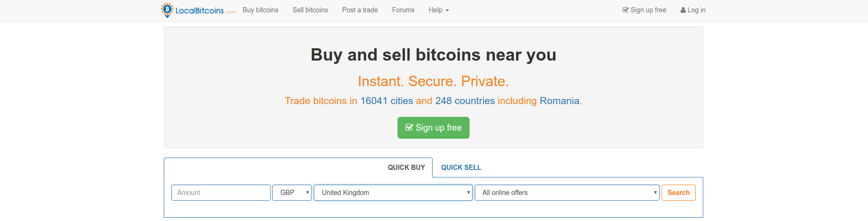
Task: Follow the 16041 cities link
Action: pyautogui.click(x=387, y=101)
